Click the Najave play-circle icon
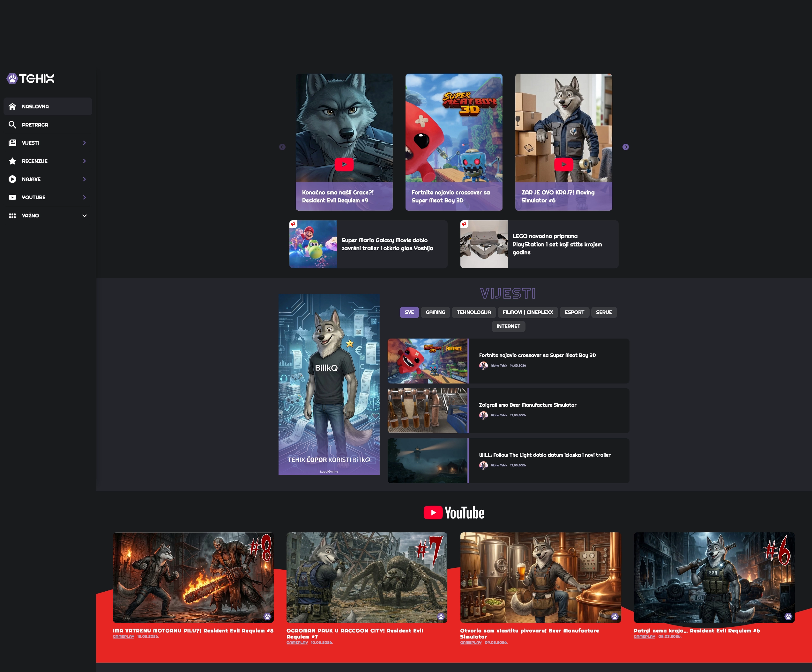 click(x=12, y=179)
